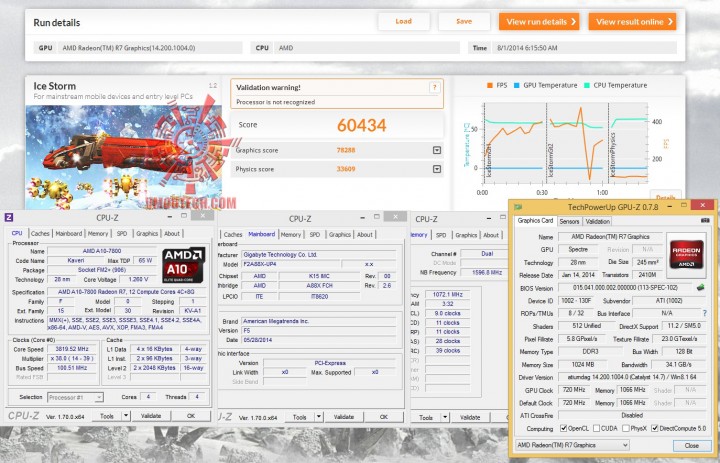Image resolution: width=720 pixels, height=463 pixels.
Task: Click the CPU-Z Name field showing AMD A10-7800
Action: tap(102, 251)
